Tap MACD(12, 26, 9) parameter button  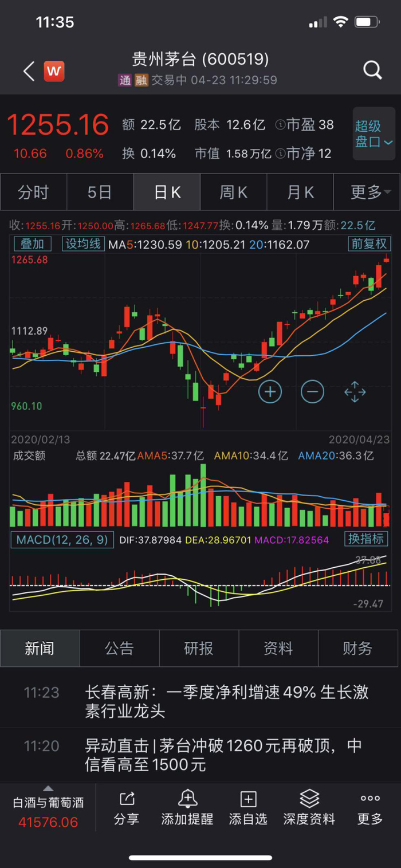[62, 540]
